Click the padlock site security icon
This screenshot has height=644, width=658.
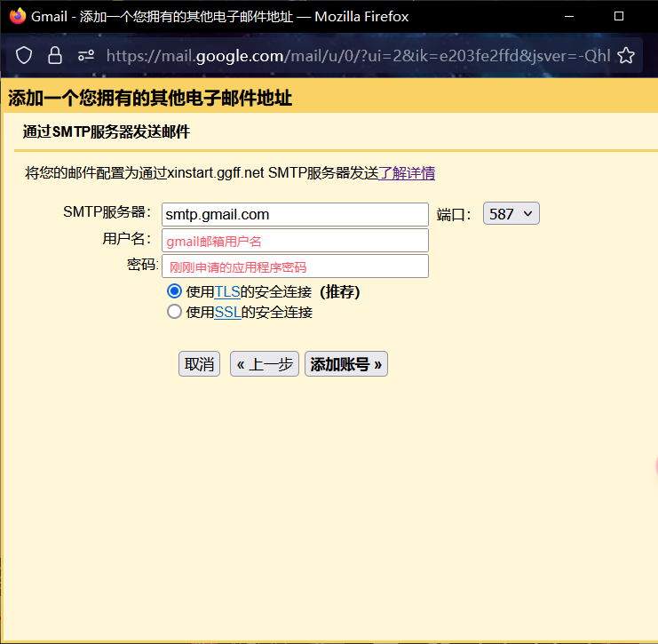tap(54, 55)
